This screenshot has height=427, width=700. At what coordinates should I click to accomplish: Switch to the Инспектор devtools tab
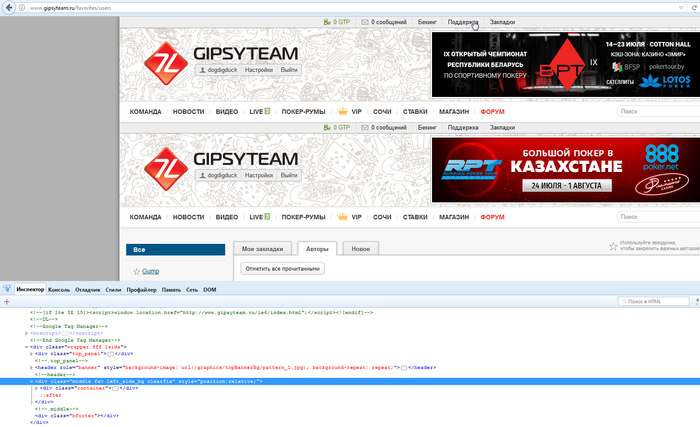[x=30, y=289]
